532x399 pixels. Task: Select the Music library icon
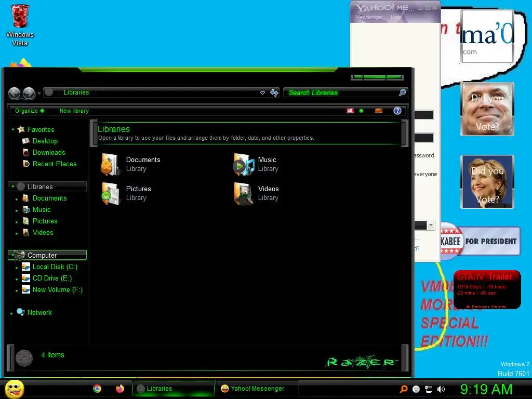point(243,164)
